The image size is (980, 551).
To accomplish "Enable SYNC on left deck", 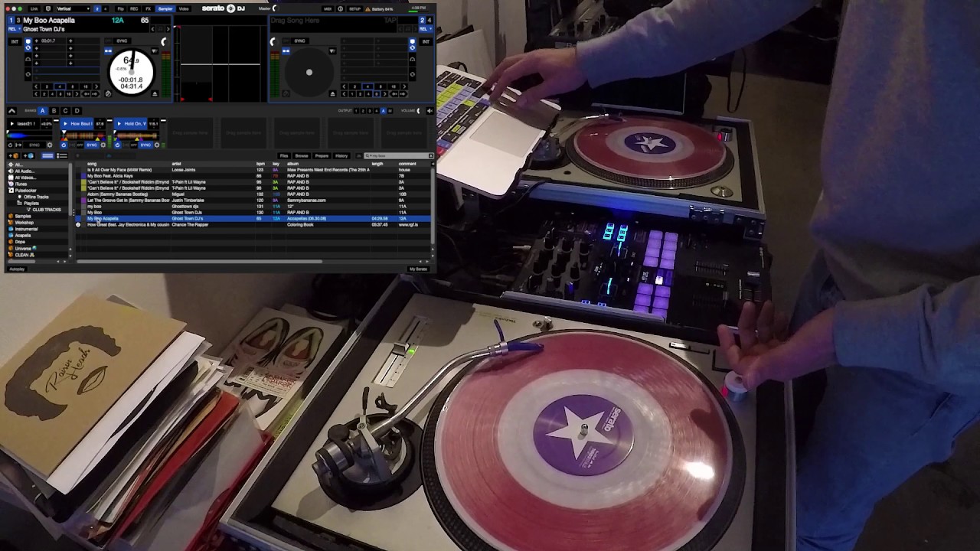I will pos(122,41).
